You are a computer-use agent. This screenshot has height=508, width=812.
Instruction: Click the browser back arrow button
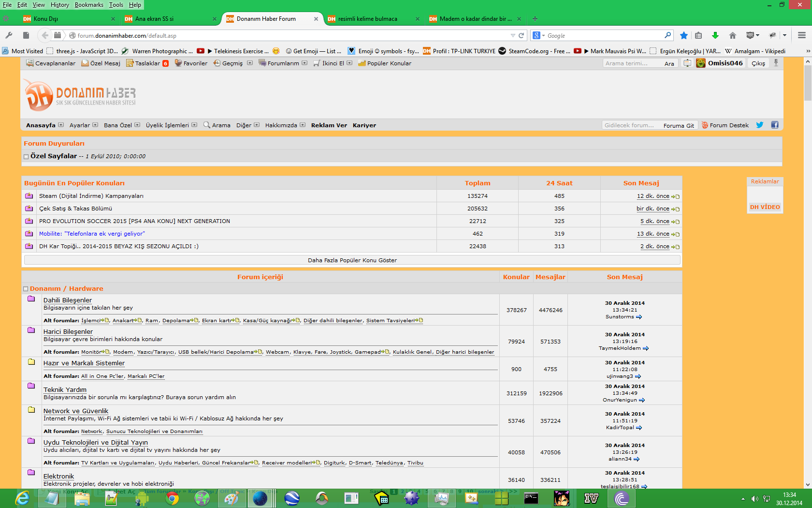coord(45,35)
